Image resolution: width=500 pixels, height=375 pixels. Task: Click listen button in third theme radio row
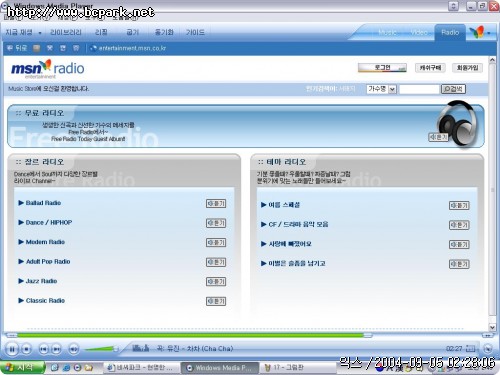pyautogui.click(x=459, y=244)
